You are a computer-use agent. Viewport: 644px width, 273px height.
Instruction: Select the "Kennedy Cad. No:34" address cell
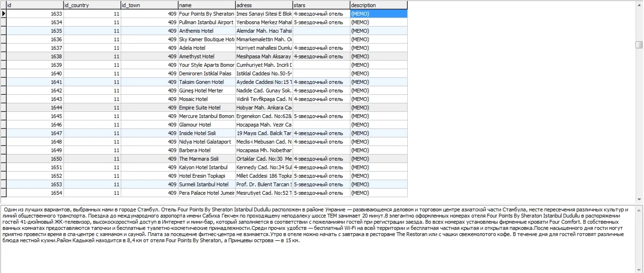[264, 167]
